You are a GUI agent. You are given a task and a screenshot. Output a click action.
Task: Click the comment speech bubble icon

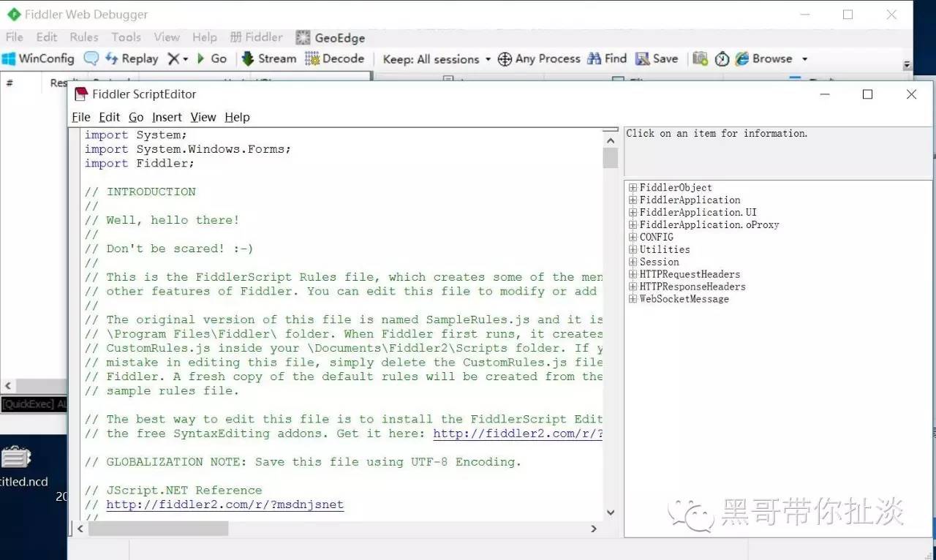[x=91, y=58]
